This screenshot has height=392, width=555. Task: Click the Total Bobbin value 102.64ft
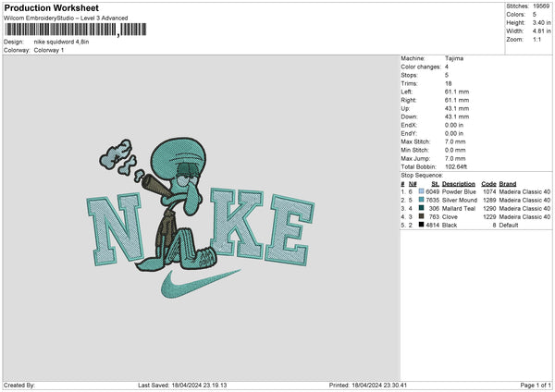tap(455, 166)
